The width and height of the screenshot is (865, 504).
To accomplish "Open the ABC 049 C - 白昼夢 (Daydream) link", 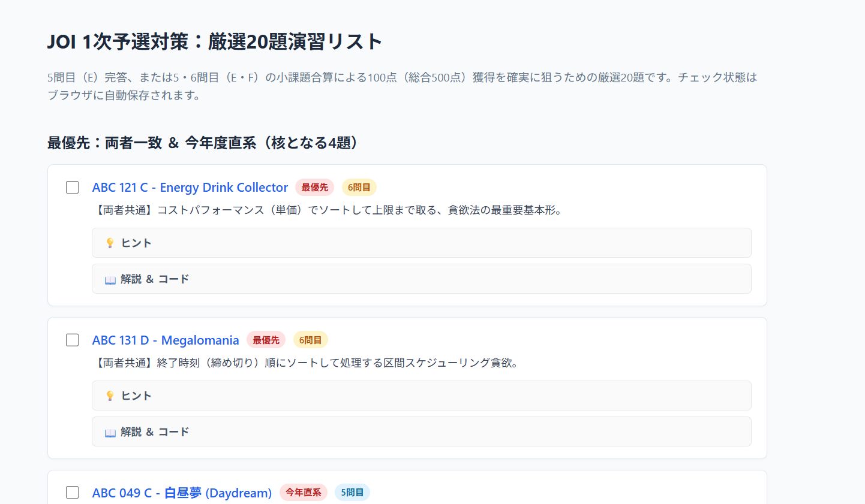I will pos(182,493).
